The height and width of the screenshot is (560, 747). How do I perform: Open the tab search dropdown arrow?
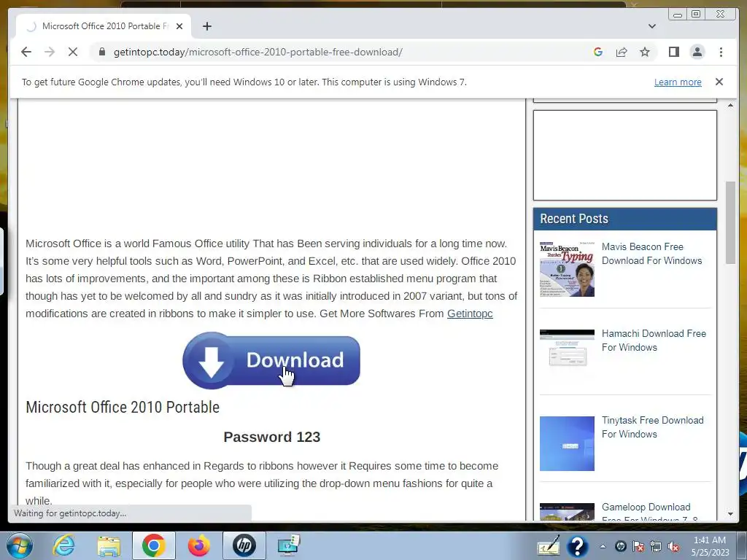(651, 26)
